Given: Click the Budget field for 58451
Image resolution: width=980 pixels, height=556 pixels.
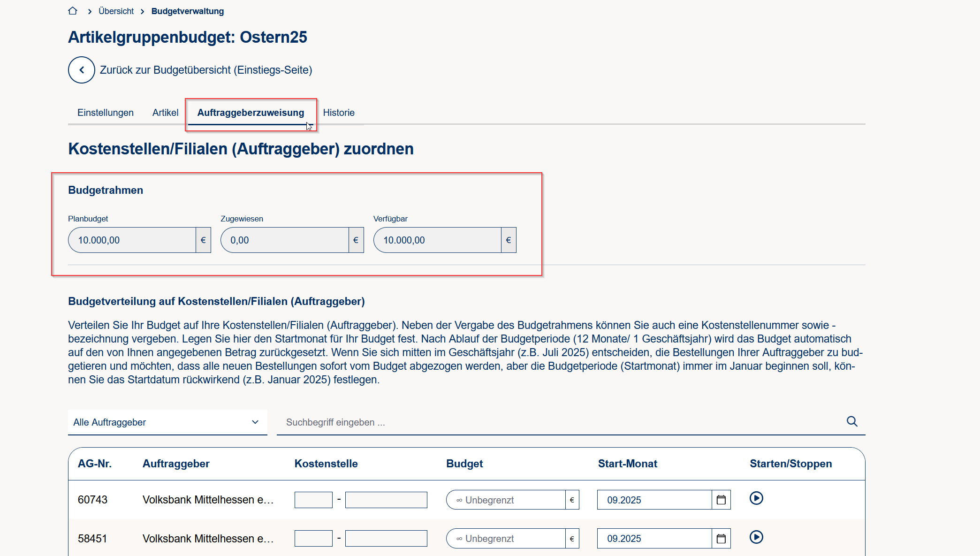Looking at the screenshot, I should pos(506,539).
